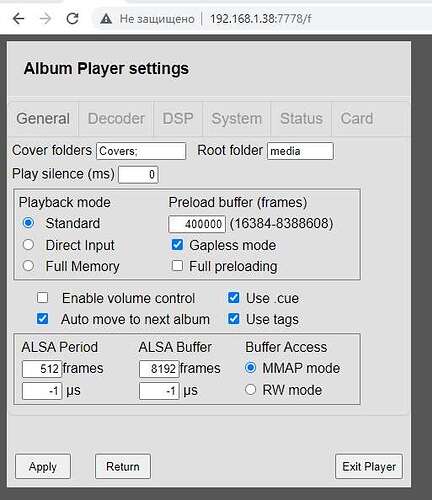Click the browser back arrow icon
This screenshot has width=432, height=500.
click(19, 19)
